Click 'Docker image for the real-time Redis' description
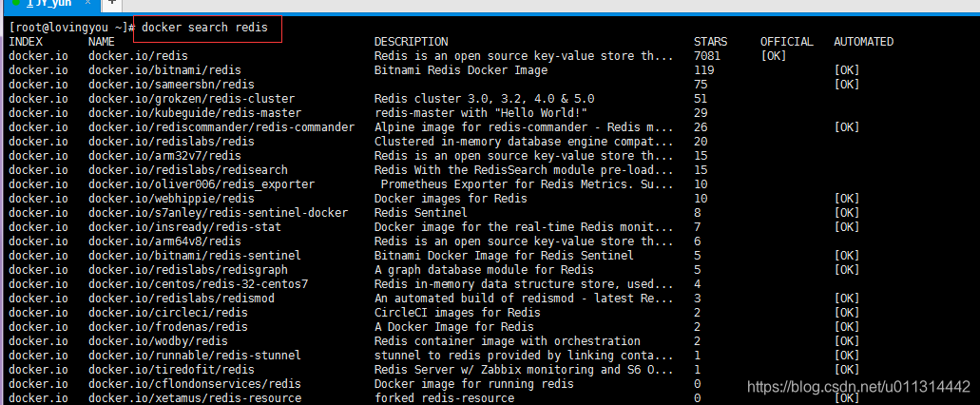The image size is (980, 405). (x=524, y=227)
